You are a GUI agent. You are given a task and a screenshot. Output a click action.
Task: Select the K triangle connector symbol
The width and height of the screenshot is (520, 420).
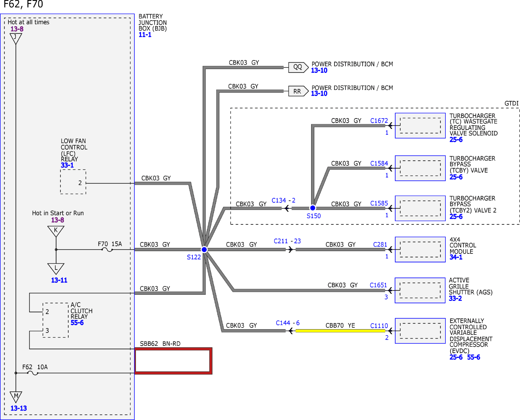[x=56, y=231]
